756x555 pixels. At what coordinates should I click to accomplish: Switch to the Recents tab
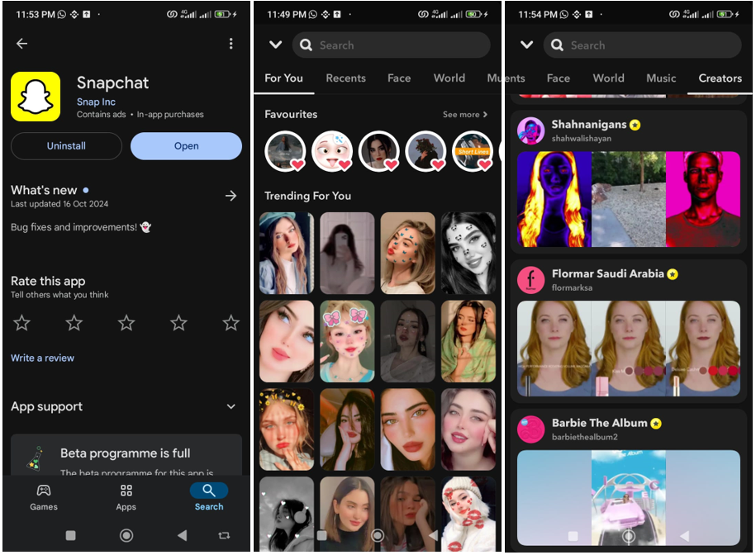pos(345,78)
